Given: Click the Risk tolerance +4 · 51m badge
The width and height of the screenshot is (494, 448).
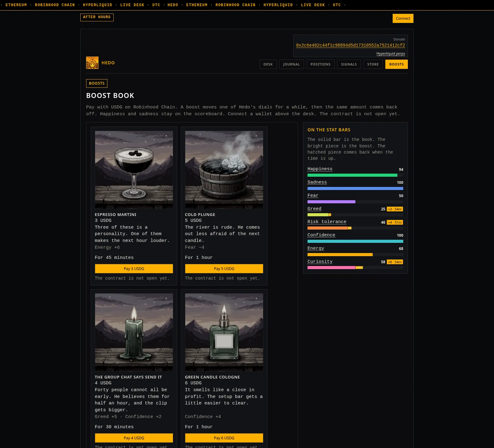Looking at the screenshot, I should point(395,222).
